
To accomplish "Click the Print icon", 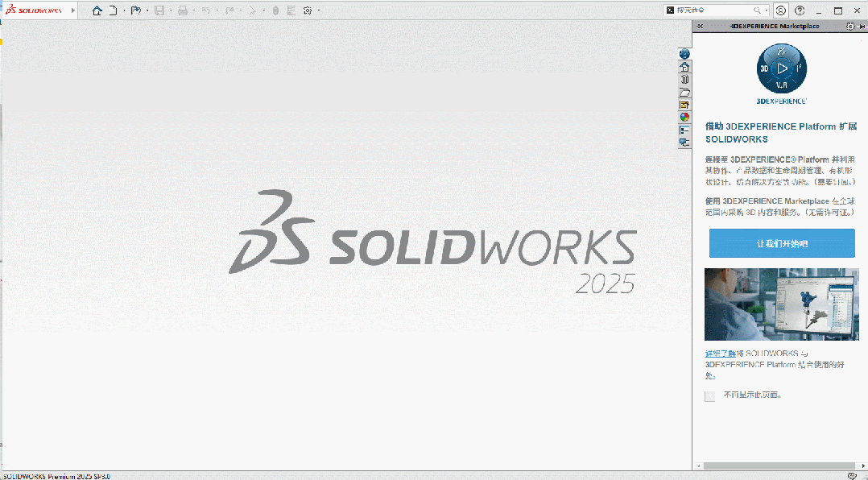I will pos(183,10).
